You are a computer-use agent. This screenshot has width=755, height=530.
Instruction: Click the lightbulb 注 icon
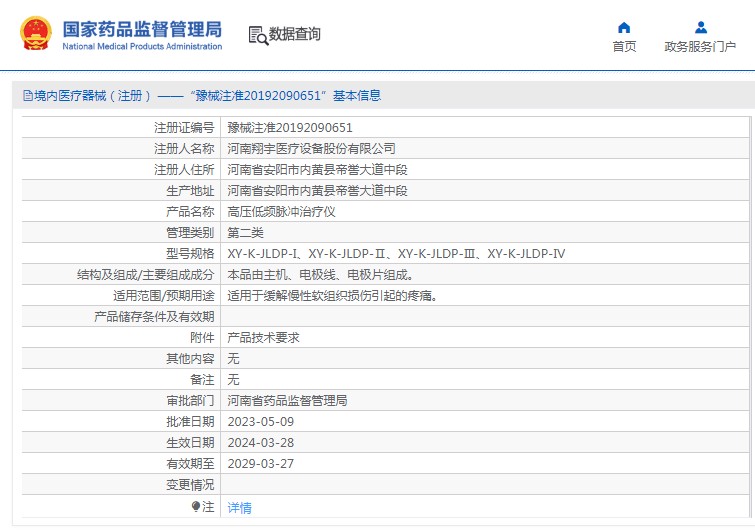click(x=195, y=506)
